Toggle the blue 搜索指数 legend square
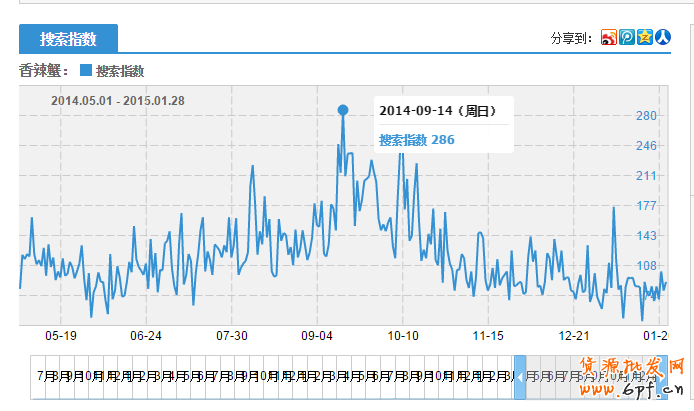Screen dimensions: 694x411 (85, 71)
